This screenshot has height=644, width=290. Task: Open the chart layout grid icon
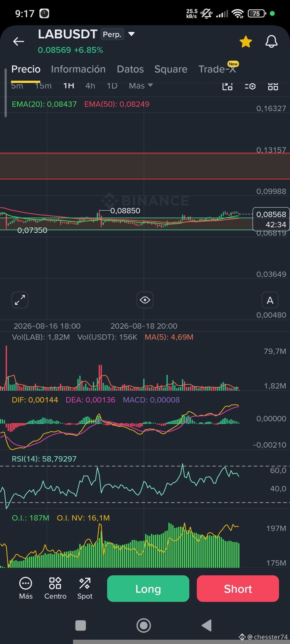[x=273, y=86]
